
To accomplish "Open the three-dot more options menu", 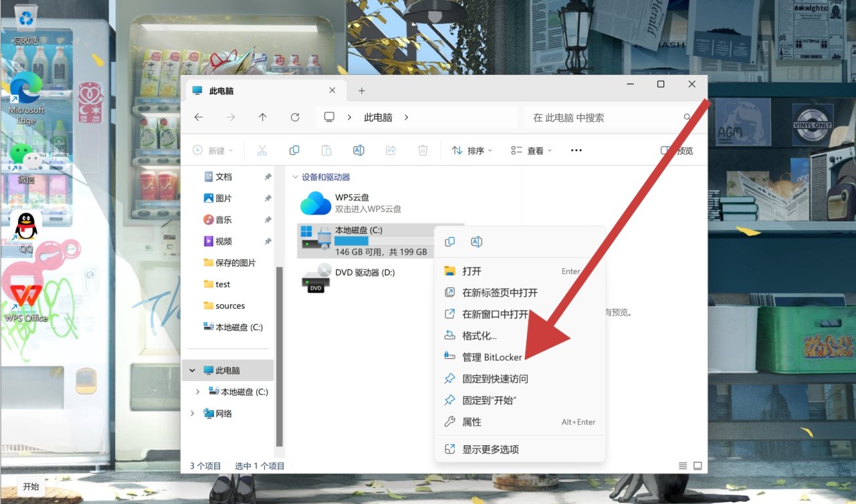I will point(576,150).
